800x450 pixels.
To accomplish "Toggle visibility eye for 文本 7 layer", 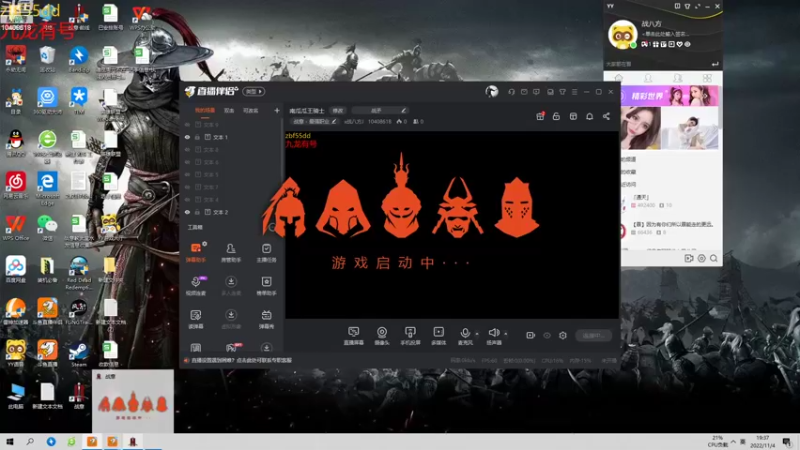I will (x=187, y=187).
